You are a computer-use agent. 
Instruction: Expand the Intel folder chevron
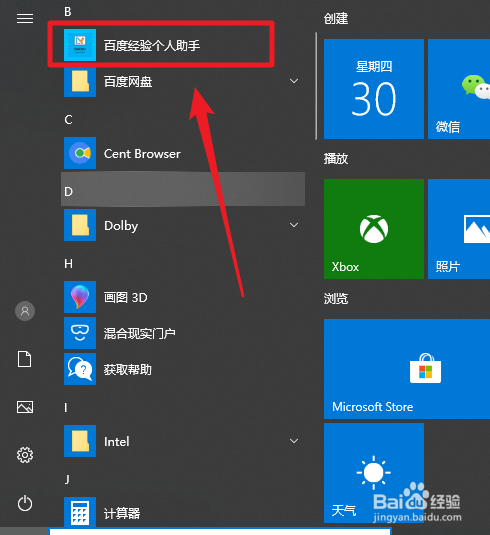click(294, 441)
